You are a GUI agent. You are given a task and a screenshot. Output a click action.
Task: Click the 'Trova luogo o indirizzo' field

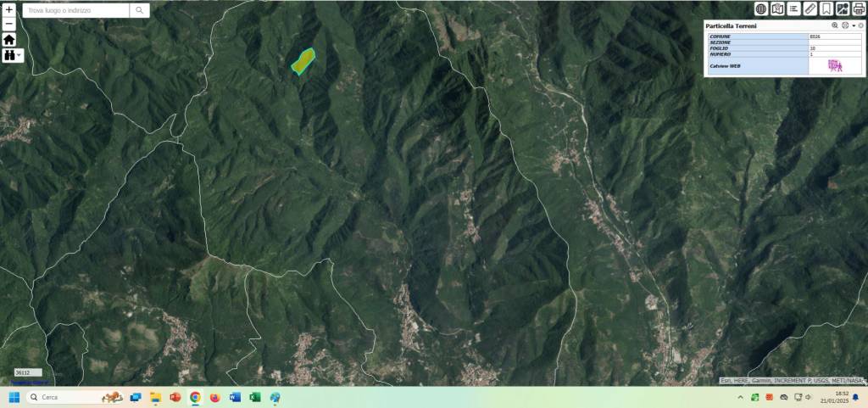[76, 10]
